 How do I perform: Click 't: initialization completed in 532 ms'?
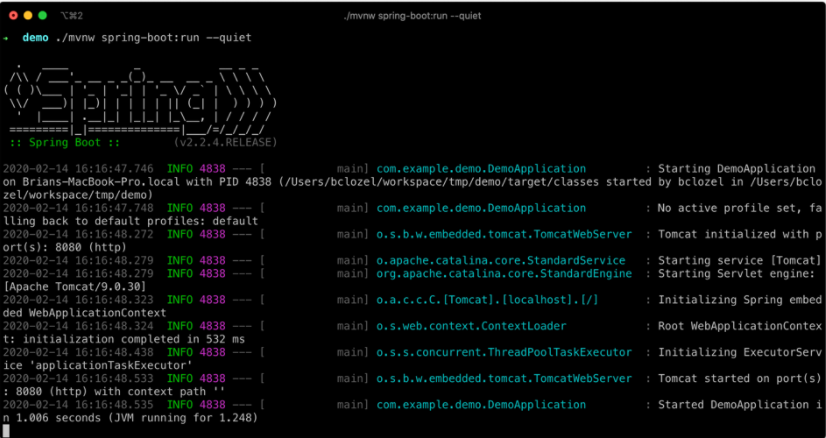tap(123, 339)
